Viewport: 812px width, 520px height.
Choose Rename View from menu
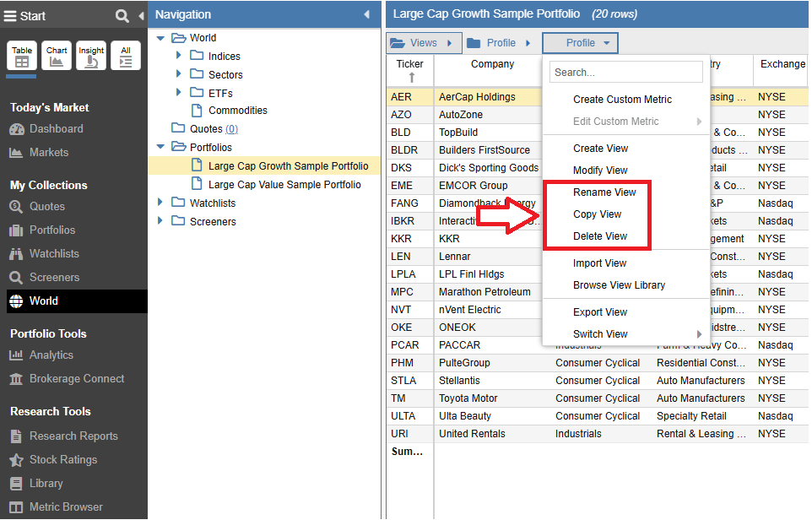604,192
